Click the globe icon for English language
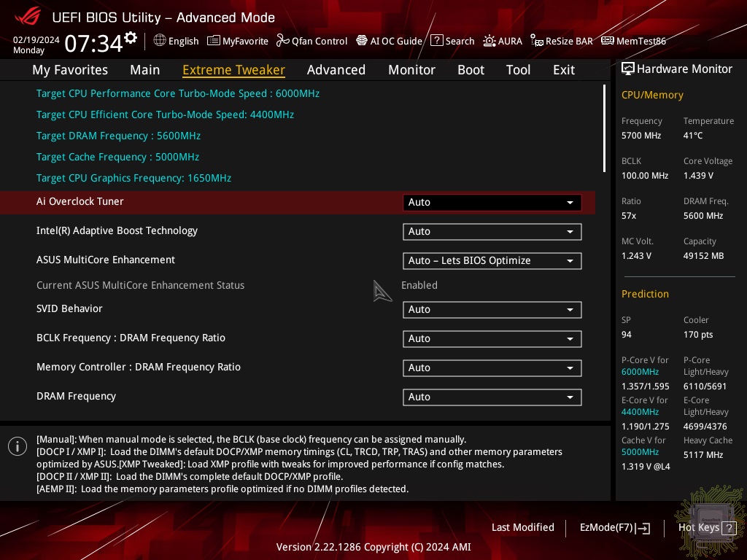 [160, 41]
